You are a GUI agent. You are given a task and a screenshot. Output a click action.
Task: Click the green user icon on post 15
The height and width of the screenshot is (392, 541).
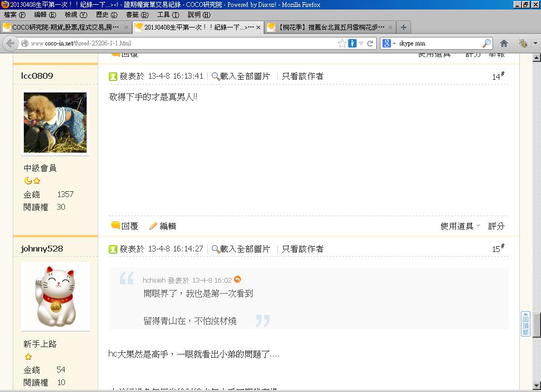tap(113, 249)
